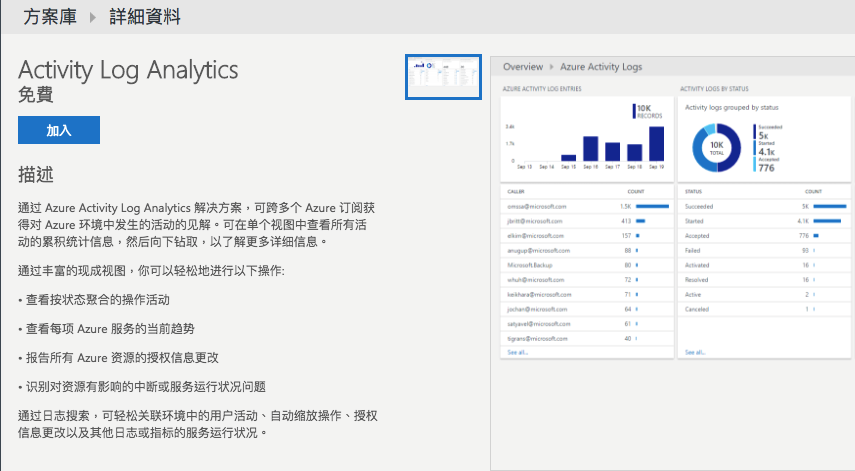This screenshot has height=471, width=855.
Task: Click the Activity Log Analytics title
Action: [128, 70]
